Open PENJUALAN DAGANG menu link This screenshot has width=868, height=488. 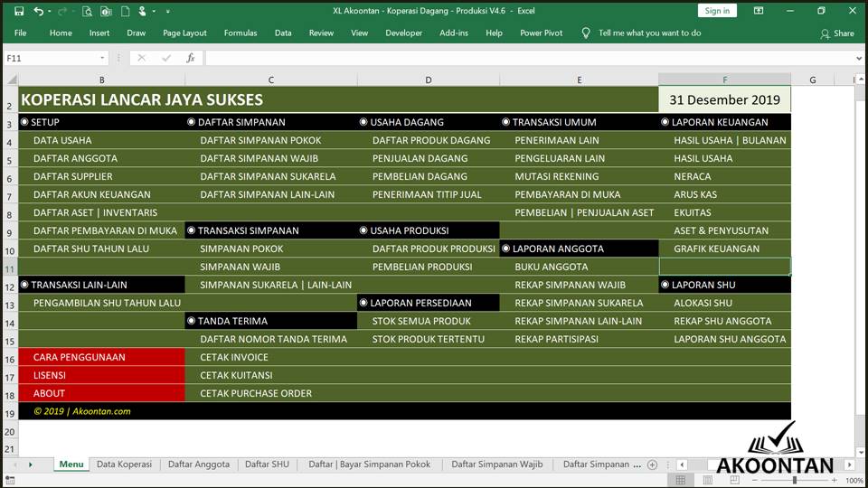(x=420, y=158)
